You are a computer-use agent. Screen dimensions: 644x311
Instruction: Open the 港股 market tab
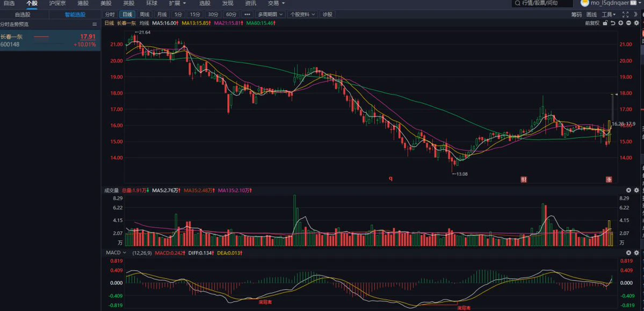click(83, 3)
